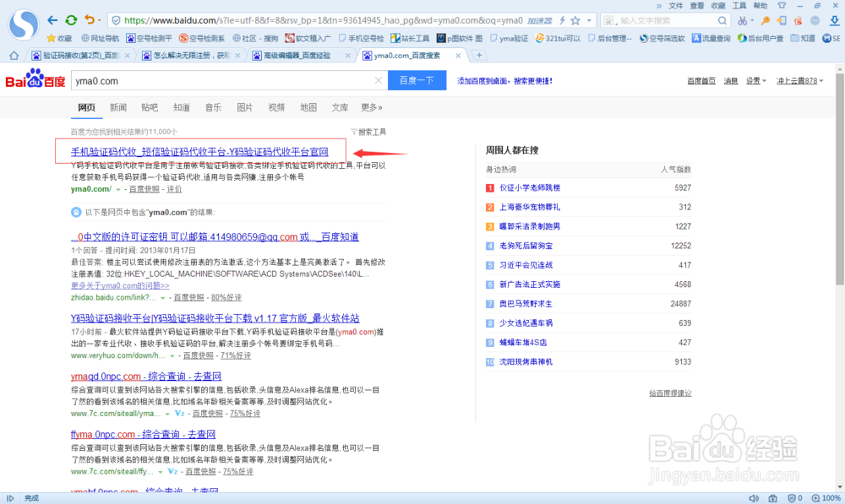Click the V2 badge beside www.7c.com/siteall/yma
The width and height of the screenshot is (845, 504).
[179, 414]
